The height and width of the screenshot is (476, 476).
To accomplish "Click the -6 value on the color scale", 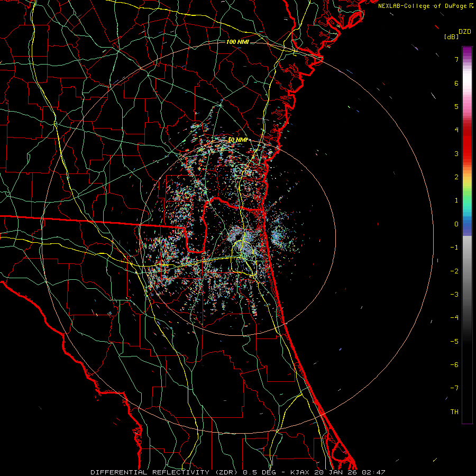I will [x=454, y=365].
